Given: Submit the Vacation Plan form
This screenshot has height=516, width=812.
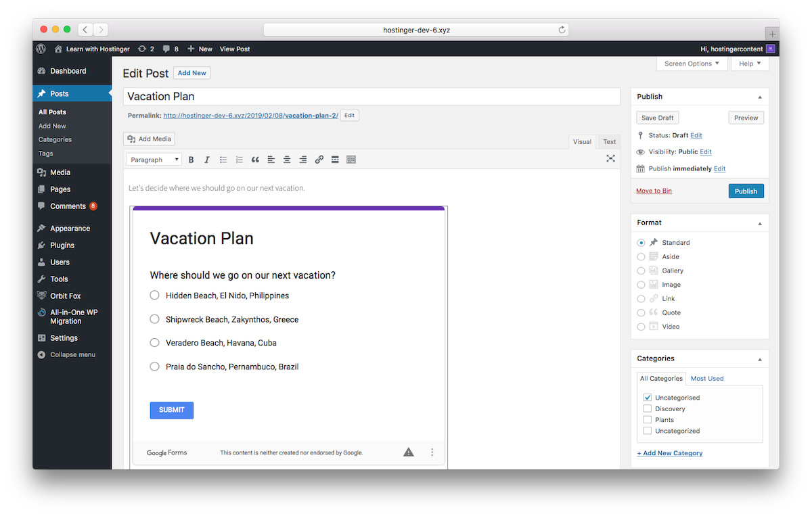Looking at the screenshot, I should 172,410.
